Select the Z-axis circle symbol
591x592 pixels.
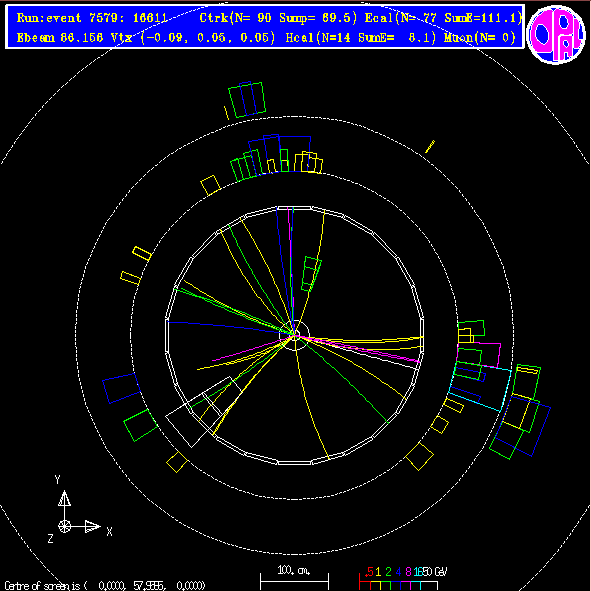pyautogui.click(x=65, y=526)
